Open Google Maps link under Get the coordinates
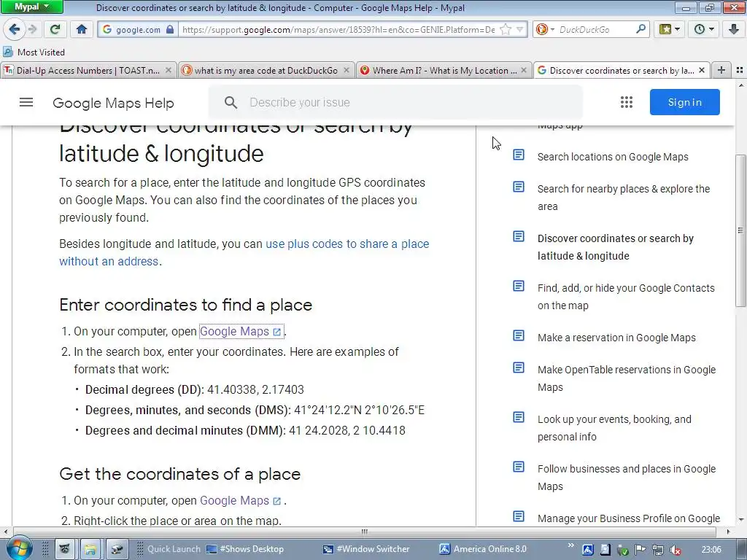Image resolution: width=747 pixels, height=560 pixels. tap(241, 500)
